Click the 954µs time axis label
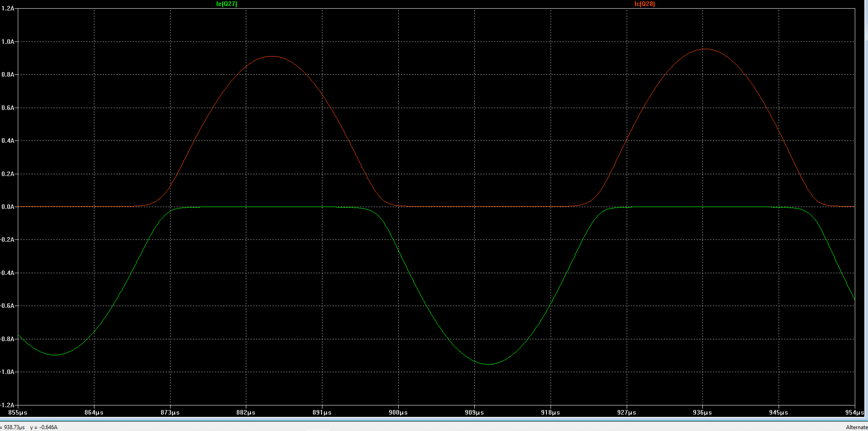This screenshot has width=868, height=431. tap(855, 412)
